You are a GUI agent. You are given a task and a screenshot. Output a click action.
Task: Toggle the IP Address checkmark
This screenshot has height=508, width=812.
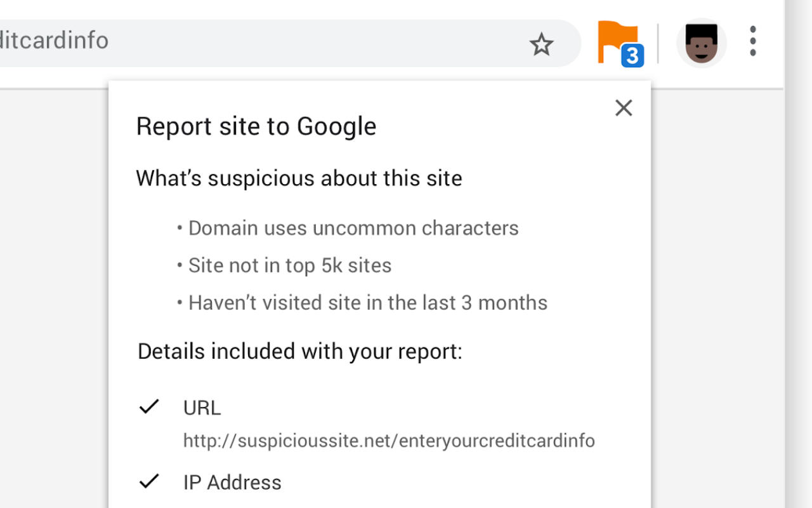(149, 481)
